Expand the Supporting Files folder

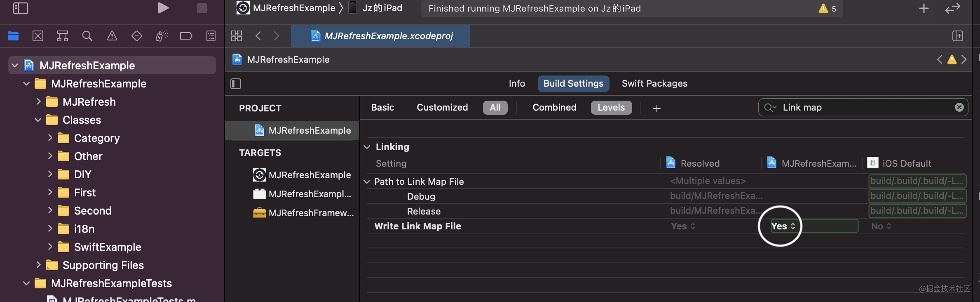(x=38, y=265)
